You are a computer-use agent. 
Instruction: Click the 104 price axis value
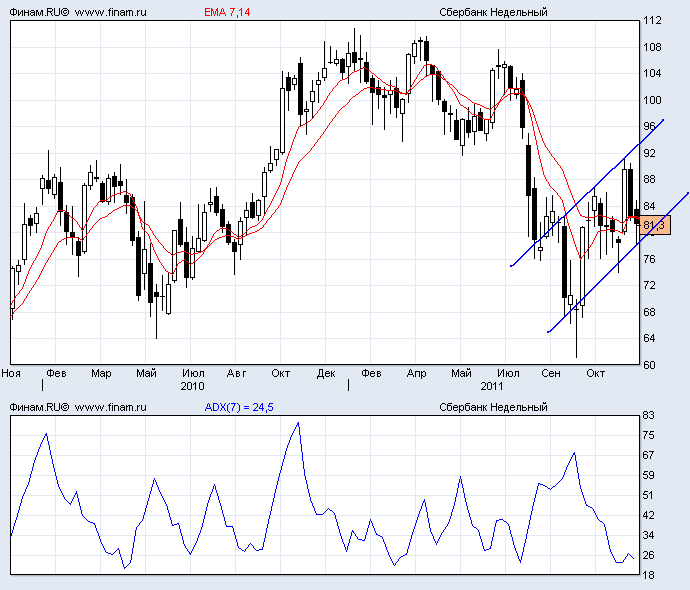tap(652, 74)
